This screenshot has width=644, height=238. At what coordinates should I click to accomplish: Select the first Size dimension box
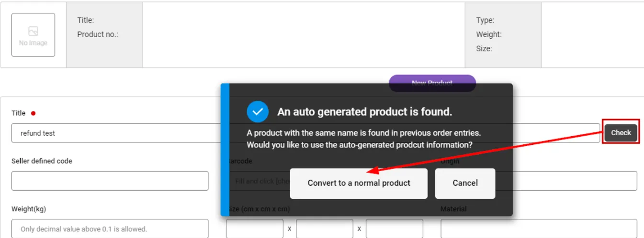click(254, 229)
